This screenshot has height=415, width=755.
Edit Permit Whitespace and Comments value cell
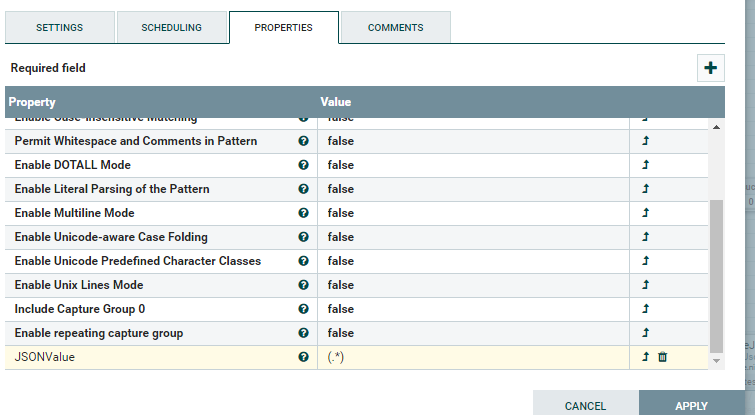(472, 141)
